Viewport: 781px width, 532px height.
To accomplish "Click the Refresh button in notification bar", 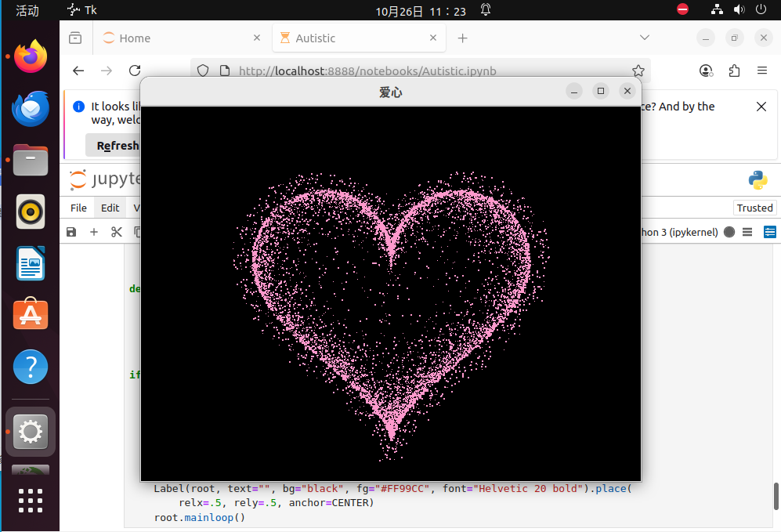I will tap(114, 145).
